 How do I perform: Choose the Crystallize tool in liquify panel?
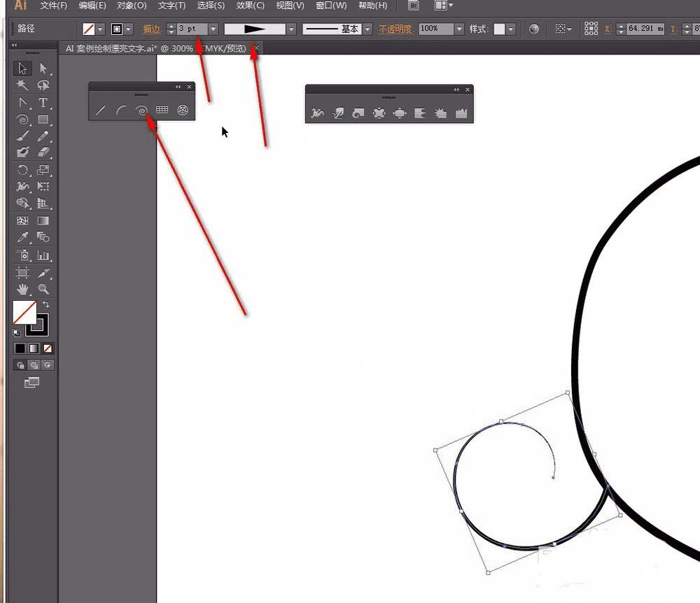441,113
